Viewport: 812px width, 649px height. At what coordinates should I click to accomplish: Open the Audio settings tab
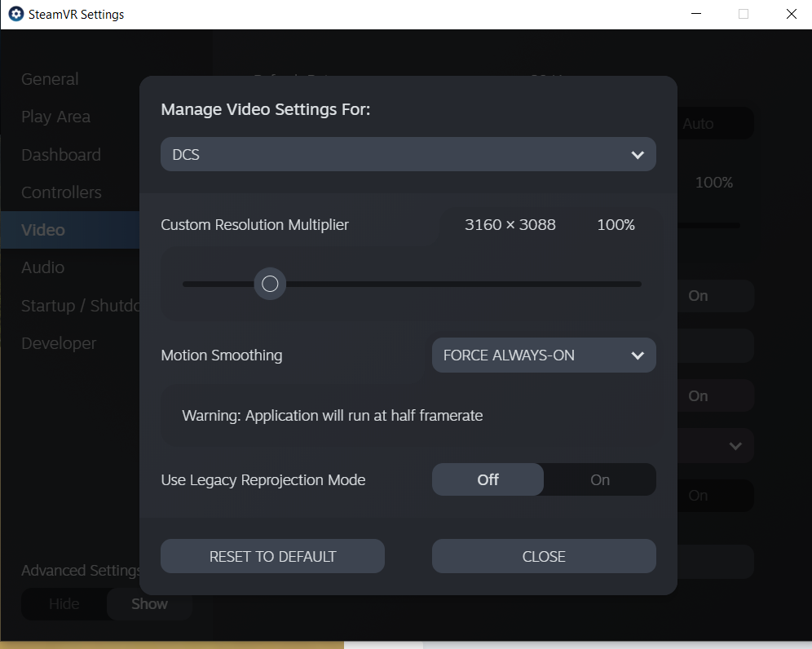(43, 267)
